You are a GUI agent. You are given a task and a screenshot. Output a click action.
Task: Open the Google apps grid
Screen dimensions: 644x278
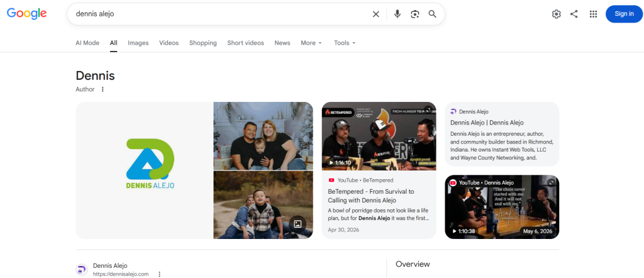click(x=593, y=14)
